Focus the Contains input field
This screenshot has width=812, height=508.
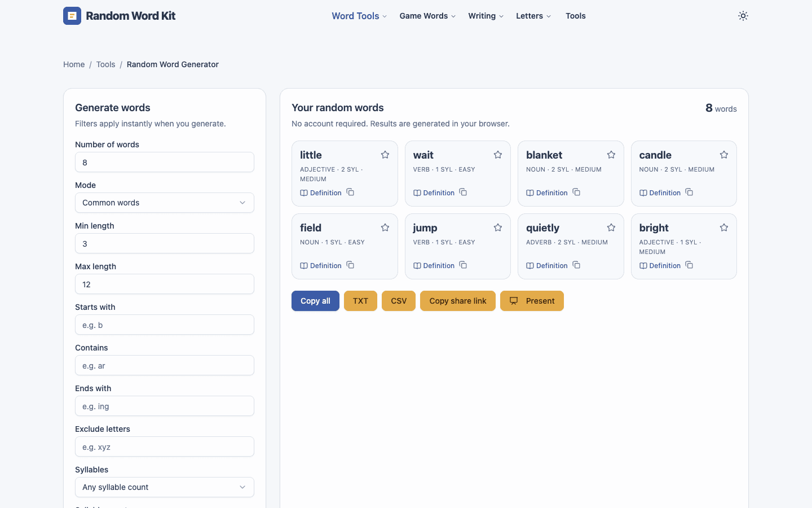165,365
